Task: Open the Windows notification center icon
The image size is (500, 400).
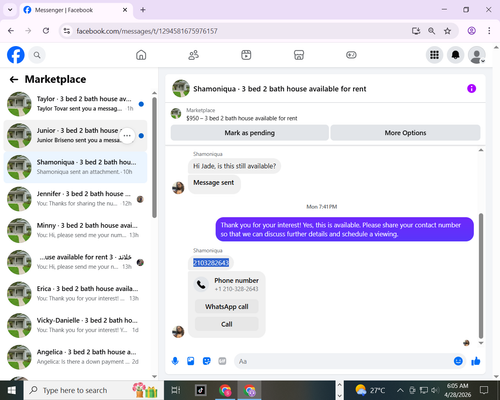Action: pyautogui.click(x=484, y=390)
